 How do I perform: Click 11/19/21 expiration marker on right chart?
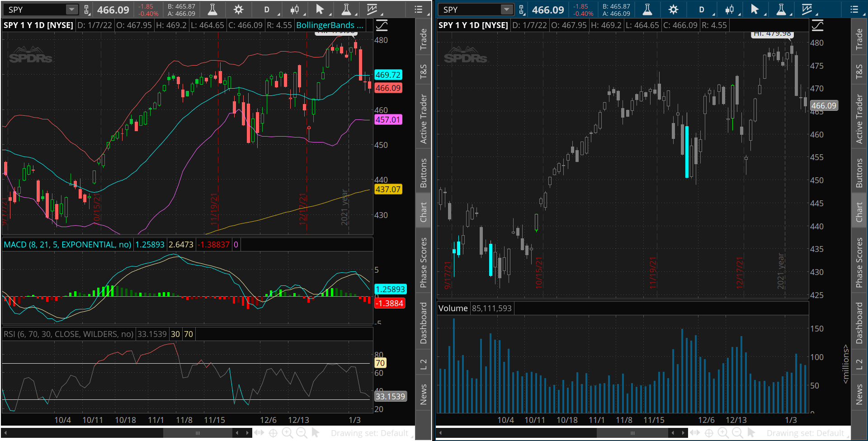653,273
